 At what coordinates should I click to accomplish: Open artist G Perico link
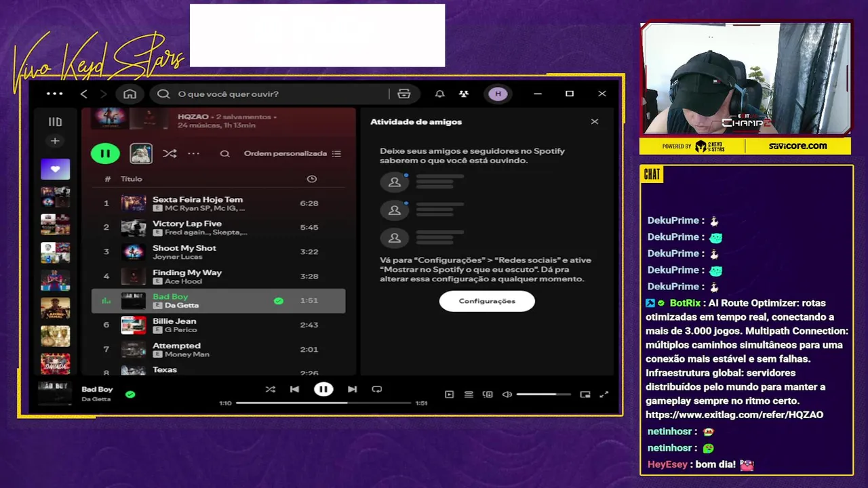pyautogui.click(x=180, y=330)
